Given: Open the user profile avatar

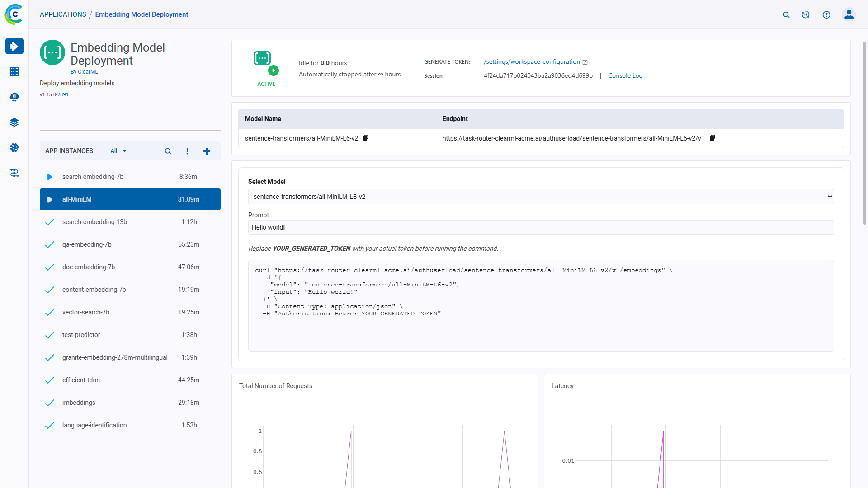Looking at the screenshot, I should point(849,14).
